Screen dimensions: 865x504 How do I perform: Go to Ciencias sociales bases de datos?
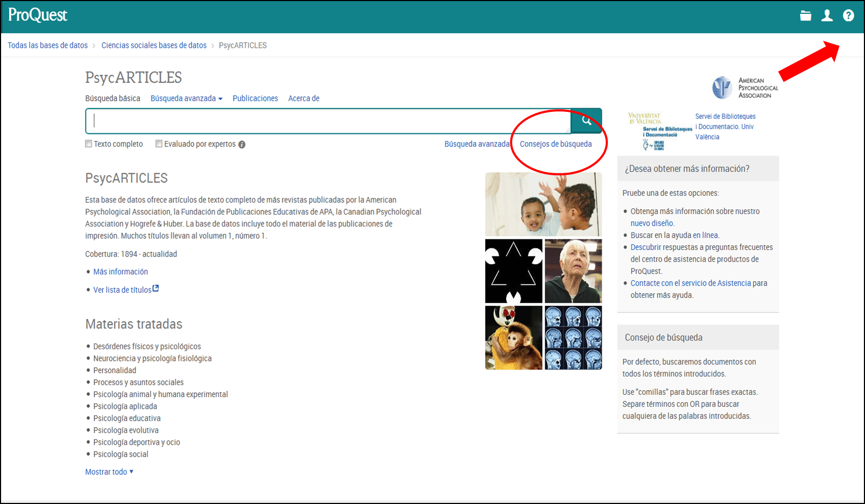tap(154, 45)
